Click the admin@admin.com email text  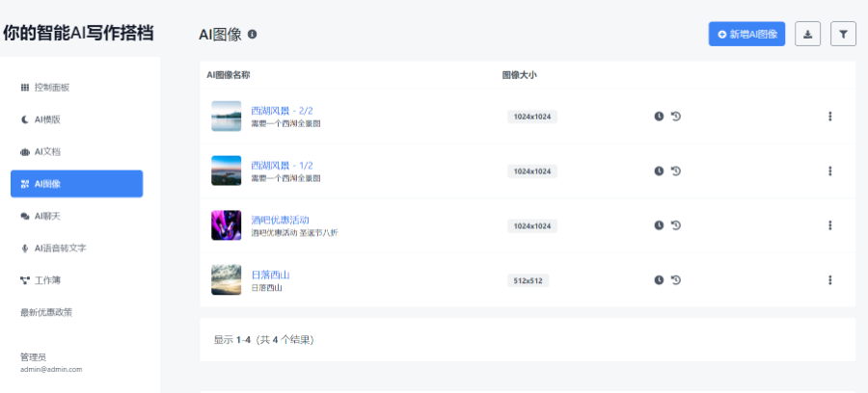point(51,369)
